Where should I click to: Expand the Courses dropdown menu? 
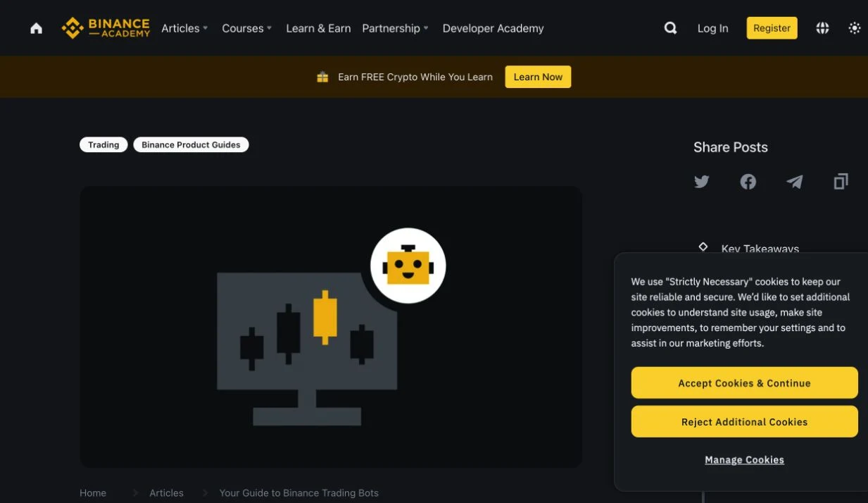[247, 28]
